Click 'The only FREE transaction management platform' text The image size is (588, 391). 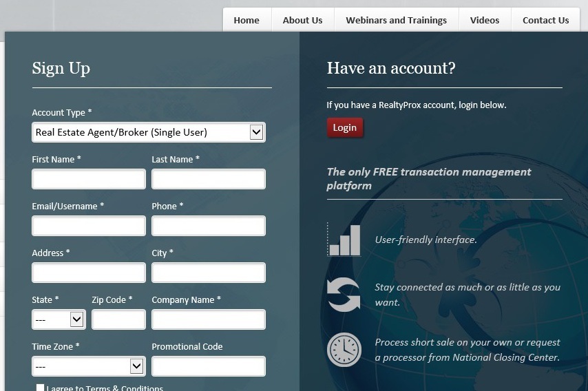pos(429,179)
